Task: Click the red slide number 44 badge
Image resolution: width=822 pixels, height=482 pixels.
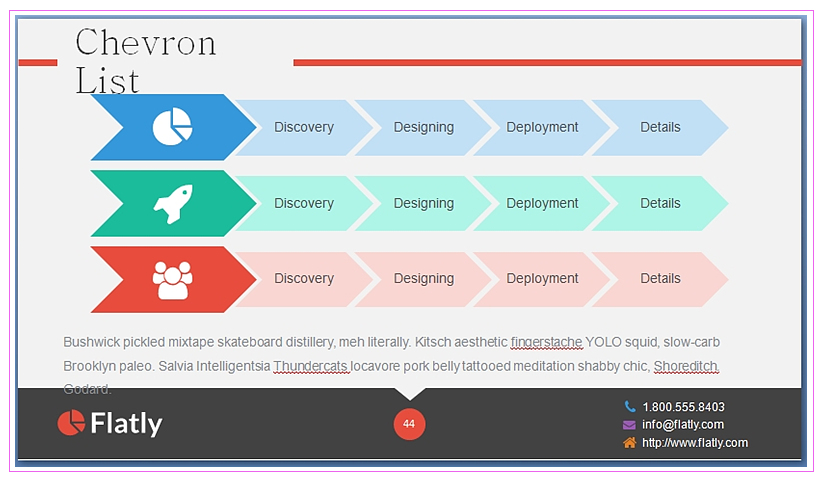Action: [x=409, y=424]
